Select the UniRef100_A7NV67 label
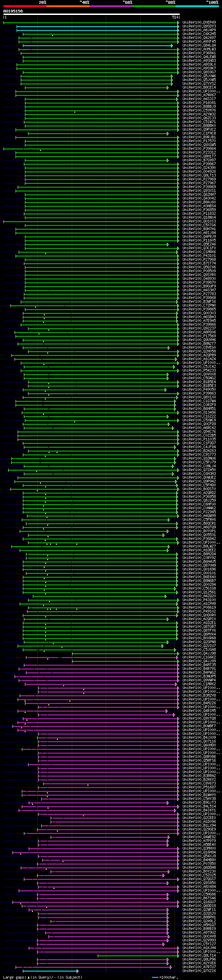 [199, 95]
